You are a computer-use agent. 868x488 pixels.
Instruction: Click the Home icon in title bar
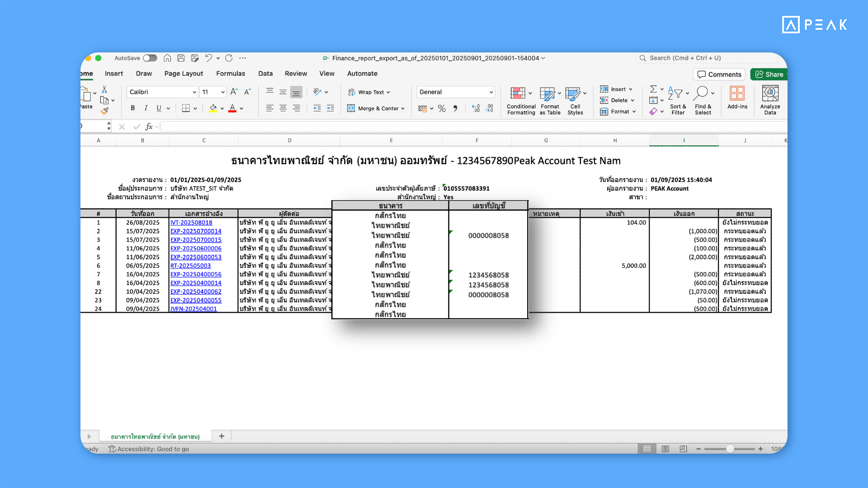(167, 58)
